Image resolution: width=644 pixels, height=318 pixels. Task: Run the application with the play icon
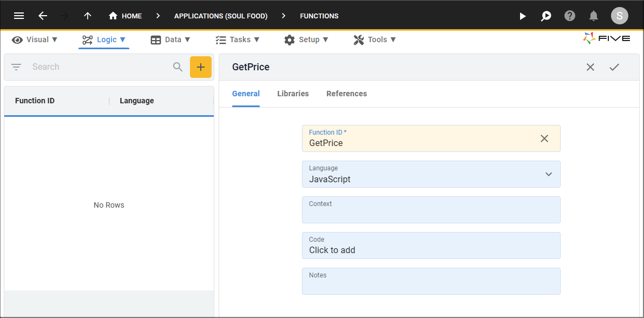pos(522,16)
